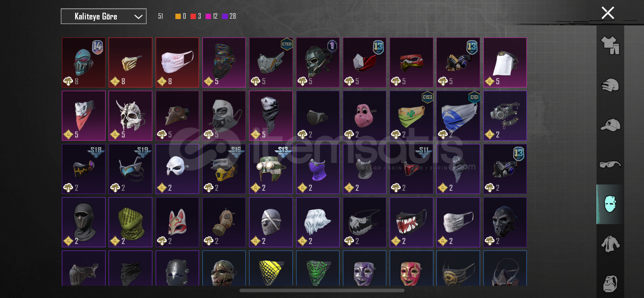Open the glasses category icon
The width and height of the screenshot is (644, 298).
(610, 164)
